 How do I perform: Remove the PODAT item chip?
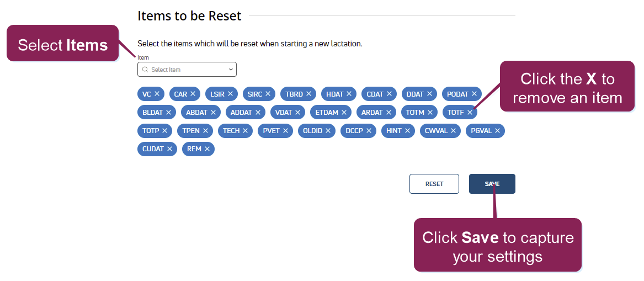pyautogui.click(x=473, y=94)
